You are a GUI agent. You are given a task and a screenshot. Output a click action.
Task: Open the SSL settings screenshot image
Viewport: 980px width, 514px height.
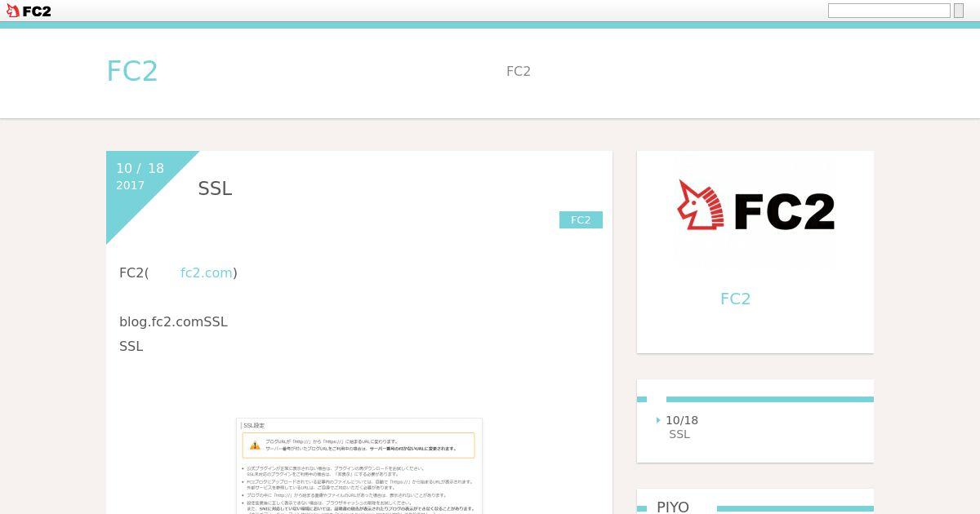[x=359, y=466]
